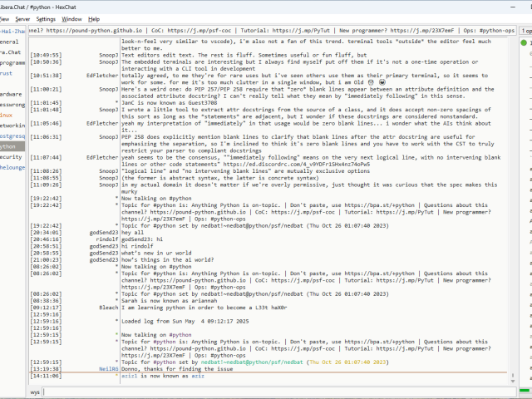This screenshot has height=399, width=532.
Task: Open the security channel
Action: pyautogui.click(x=11, y=156)
